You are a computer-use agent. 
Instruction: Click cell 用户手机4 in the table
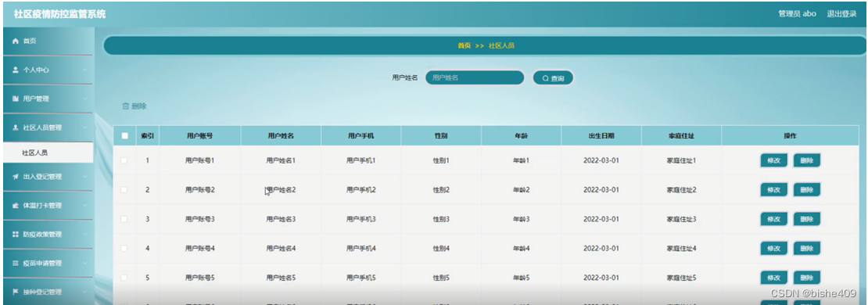pos(361,249)
